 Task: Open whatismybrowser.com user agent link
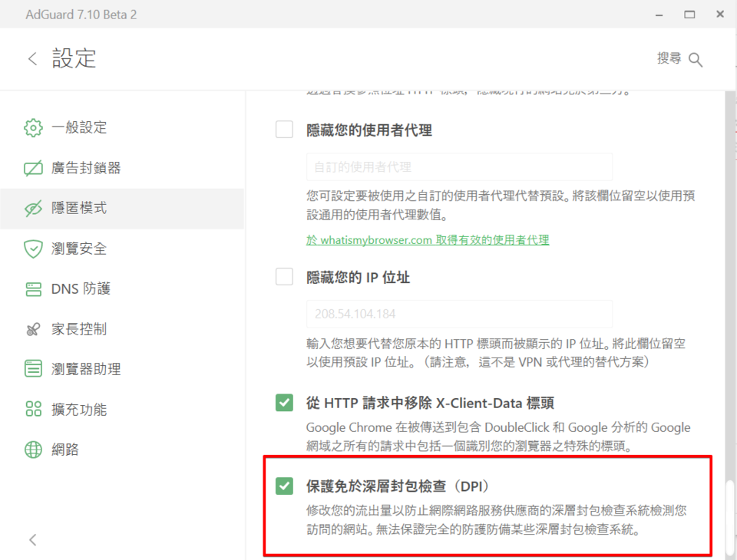coord(428,240)
